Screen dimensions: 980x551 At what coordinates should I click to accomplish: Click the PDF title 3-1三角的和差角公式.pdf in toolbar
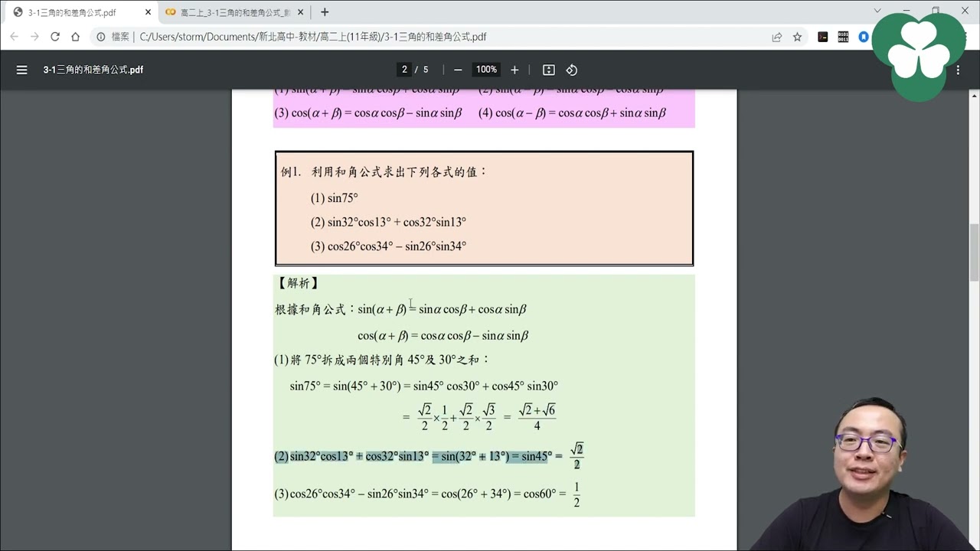(x=93, y=70)
